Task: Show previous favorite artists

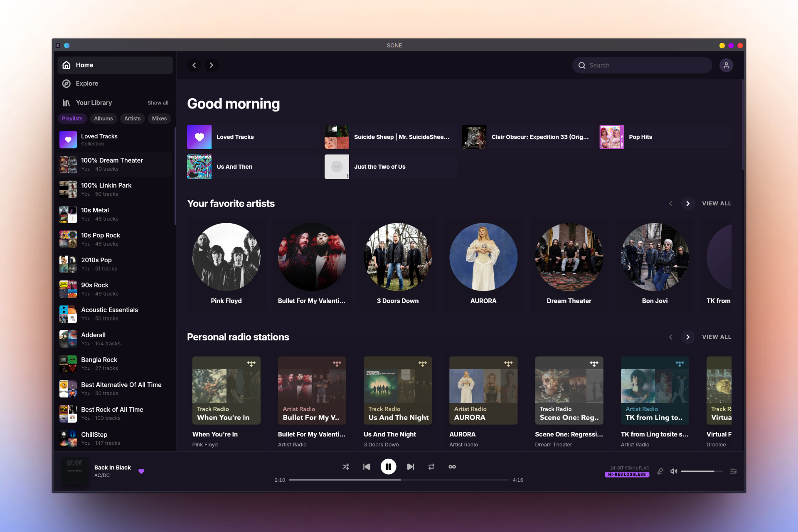Action: click(x=670, y=204)
